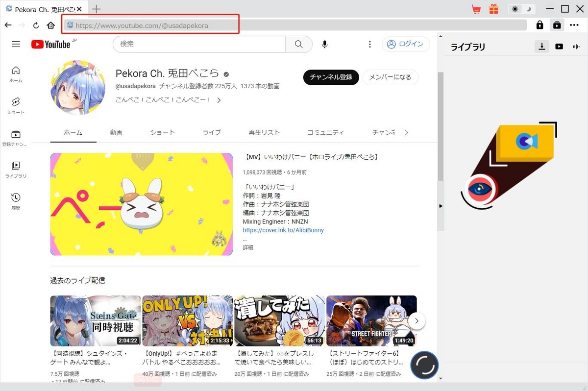Open the ONLY UP! video thumbnail
The image size is (588, 391).
(x=187, y=321)
